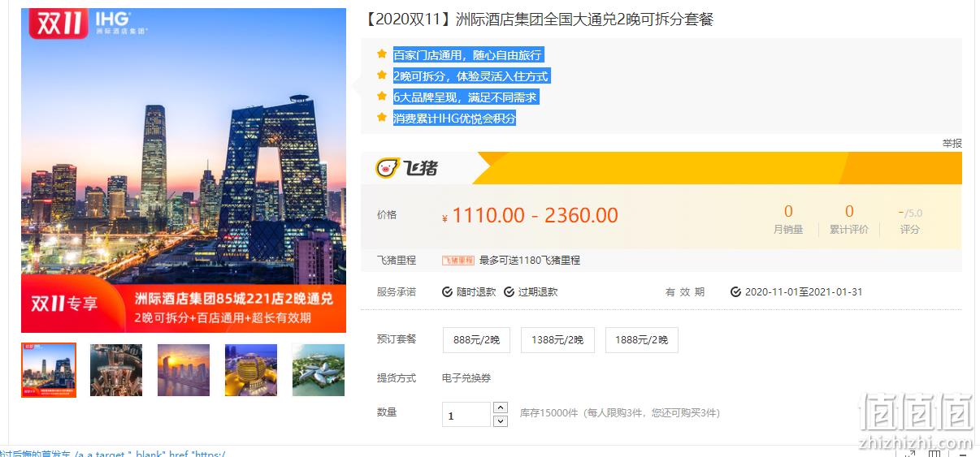Image resolution: width=980 pixels, height=457 pixels.
Task: Select the 1388元/2晚 package
Action: [557, 340]
